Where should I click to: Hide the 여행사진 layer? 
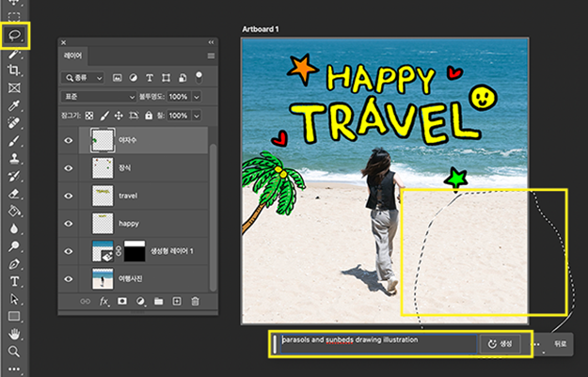click(68, 279)
